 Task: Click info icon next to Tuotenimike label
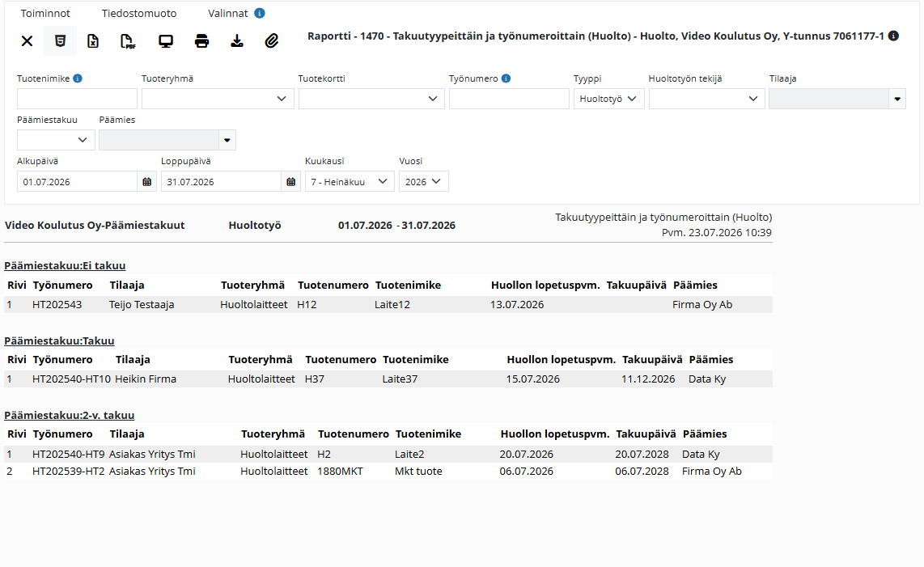point(78,78)
